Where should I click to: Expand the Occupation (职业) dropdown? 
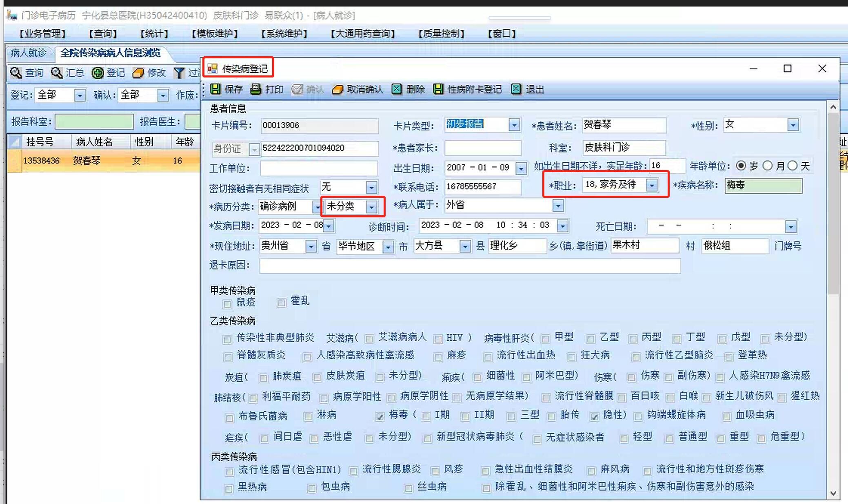pyautogui.click(x=652, y=185)
